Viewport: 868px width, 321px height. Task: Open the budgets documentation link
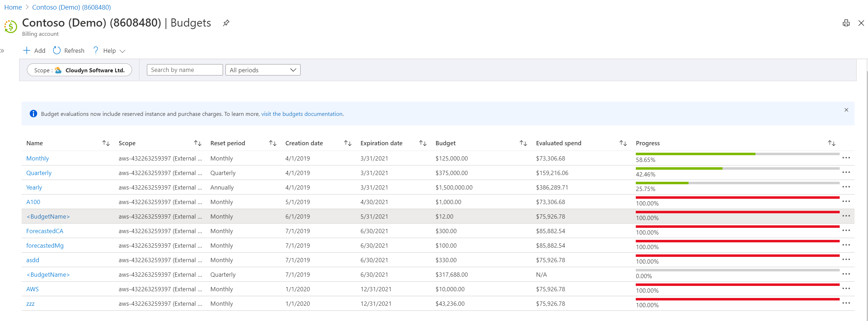[302, 114]
